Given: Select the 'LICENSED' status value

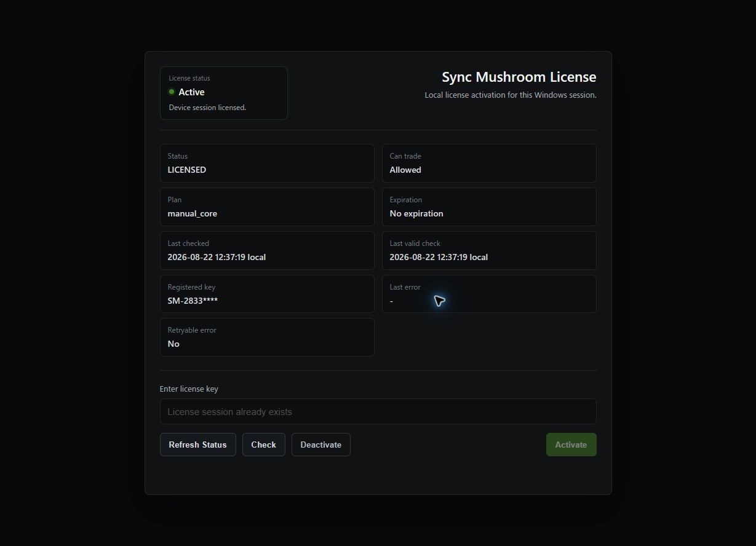Looking at the screenshot, I should (x=186, y=170).
